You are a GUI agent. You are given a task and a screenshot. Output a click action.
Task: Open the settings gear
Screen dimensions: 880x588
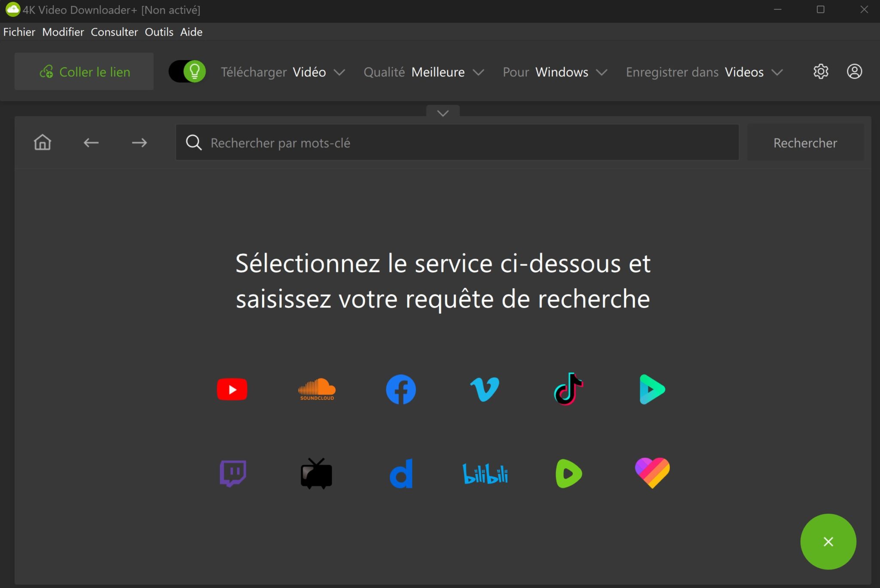click(x=821, y=71)
